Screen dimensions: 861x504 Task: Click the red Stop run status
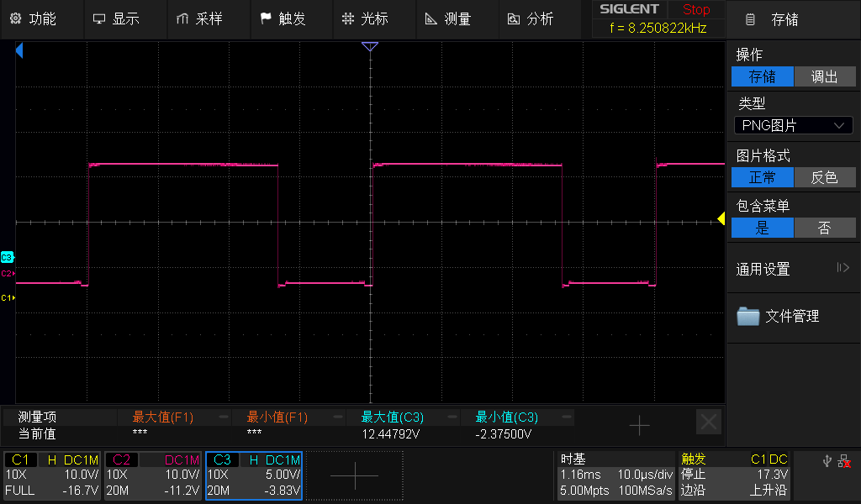tap(696, 9)
